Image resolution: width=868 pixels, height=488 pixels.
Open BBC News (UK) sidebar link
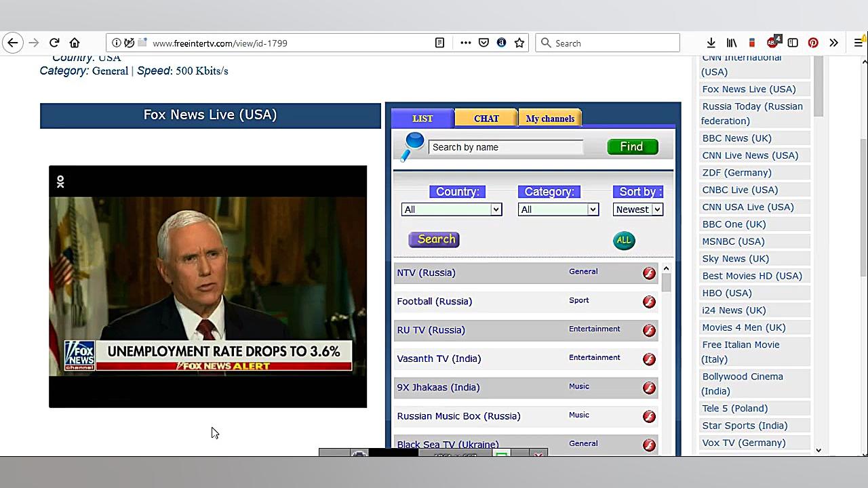(736, 138)
